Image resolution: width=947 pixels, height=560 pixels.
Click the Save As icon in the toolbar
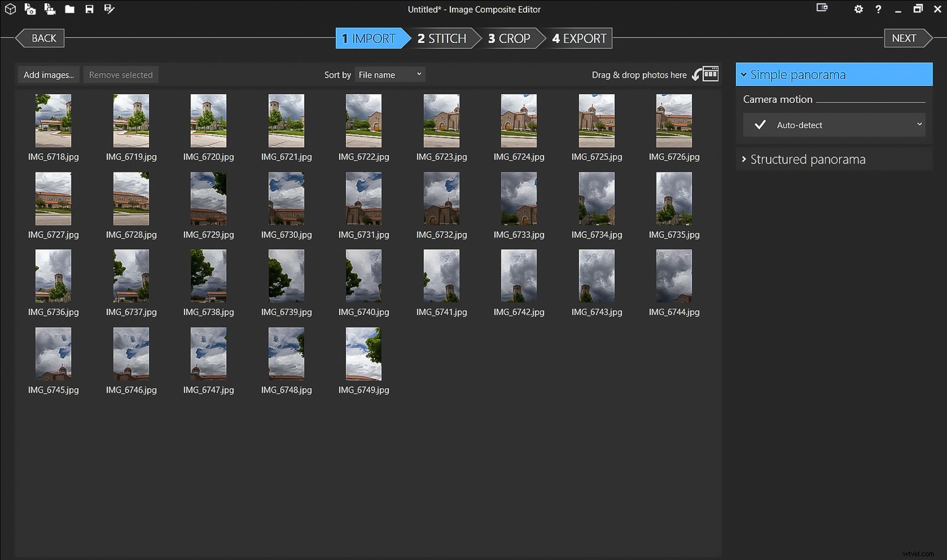tap(109, 9)
